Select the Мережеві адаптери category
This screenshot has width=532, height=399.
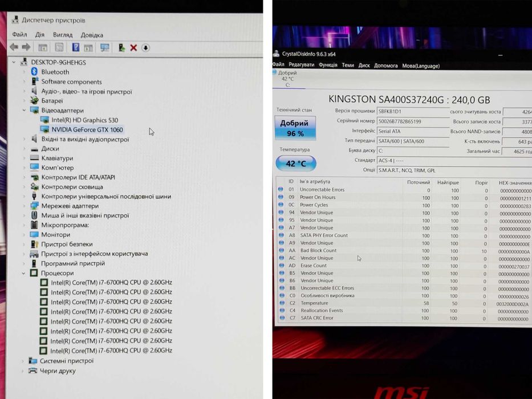(x=70, y=206)
